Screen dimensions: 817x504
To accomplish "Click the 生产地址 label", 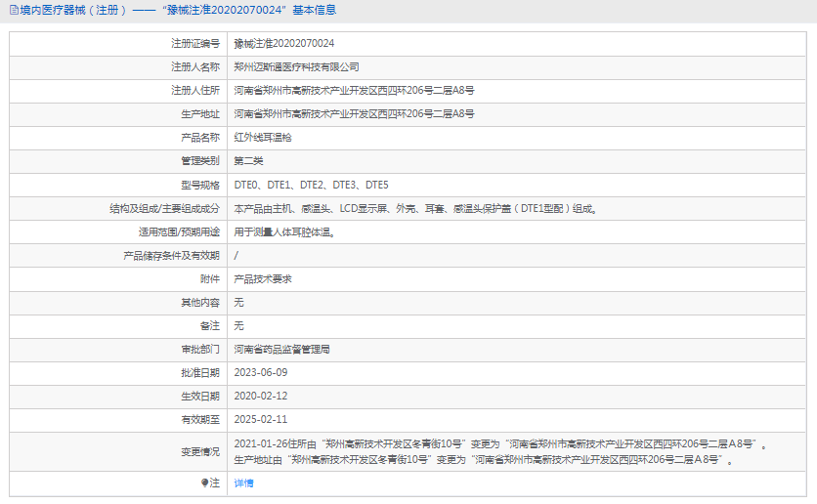I will point(200,113).
